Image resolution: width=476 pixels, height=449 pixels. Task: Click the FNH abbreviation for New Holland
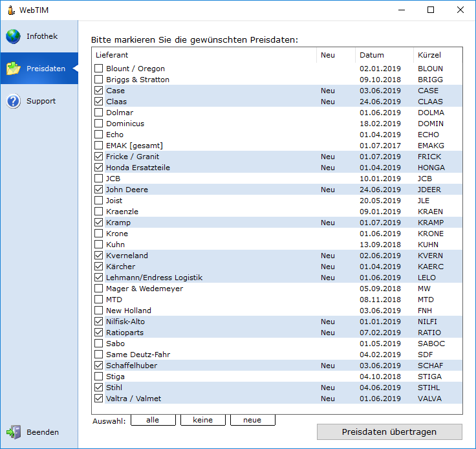(425, 311)
